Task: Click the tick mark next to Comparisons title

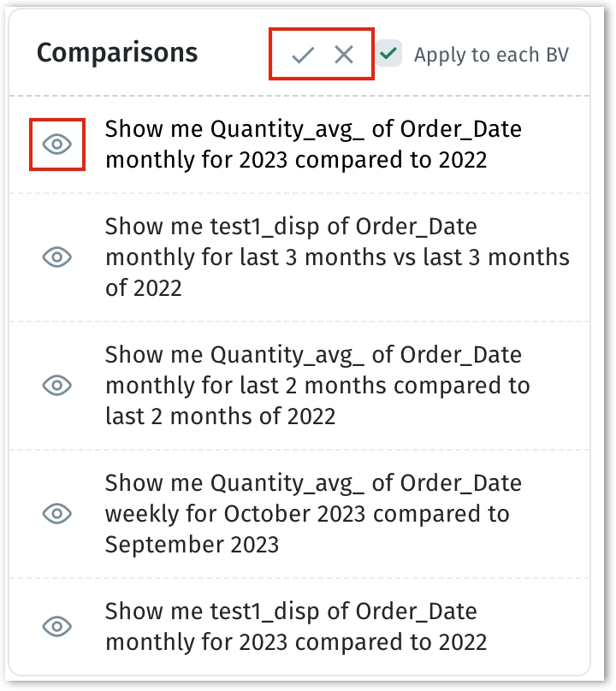Action: pos(302,56)
